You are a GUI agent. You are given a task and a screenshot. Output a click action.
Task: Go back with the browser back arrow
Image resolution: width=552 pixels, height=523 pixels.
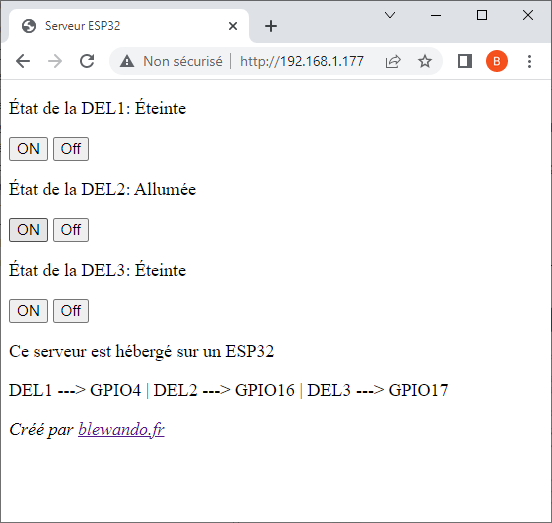pyautogui.click(x=23, y=61)
